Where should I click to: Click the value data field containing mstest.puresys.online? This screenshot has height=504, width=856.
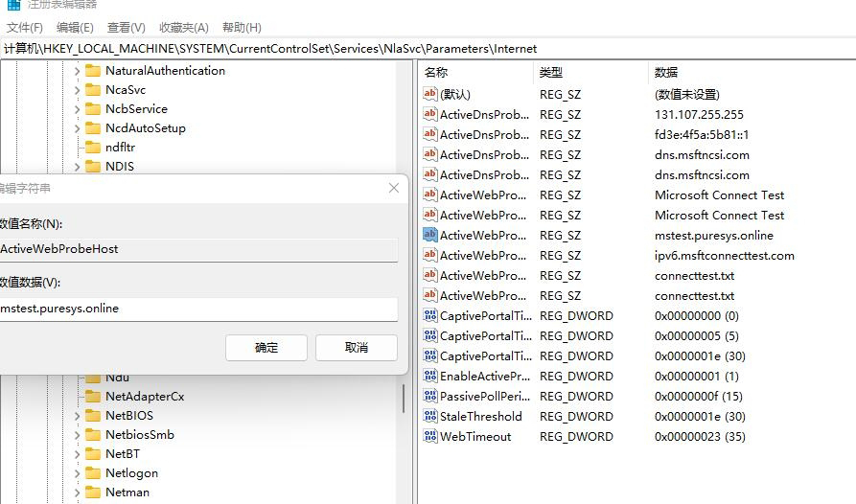point(197,309)
